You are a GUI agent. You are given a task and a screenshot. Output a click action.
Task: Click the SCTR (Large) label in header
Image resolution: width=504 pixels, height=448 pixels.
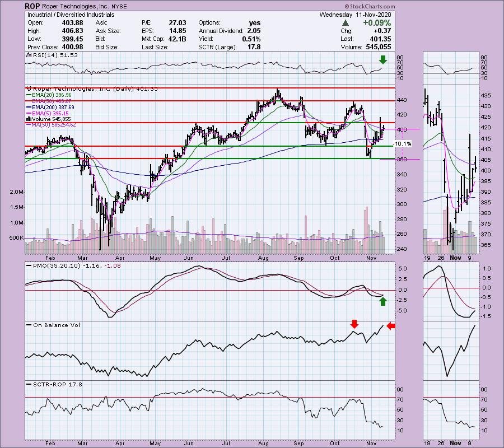(218, 47)
